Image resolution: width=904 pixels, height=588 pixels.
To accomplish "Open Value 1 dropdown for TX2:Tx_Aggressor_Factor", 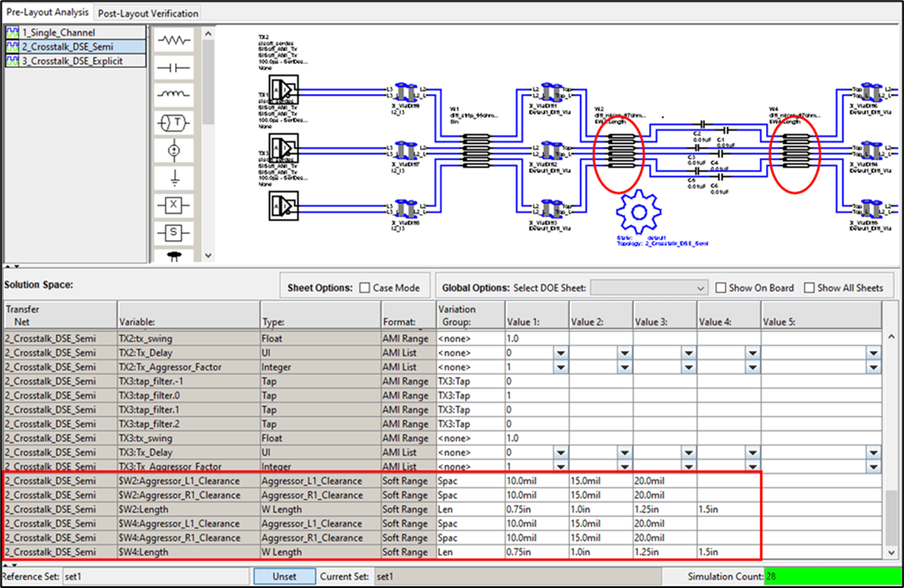I will [561, 367].
